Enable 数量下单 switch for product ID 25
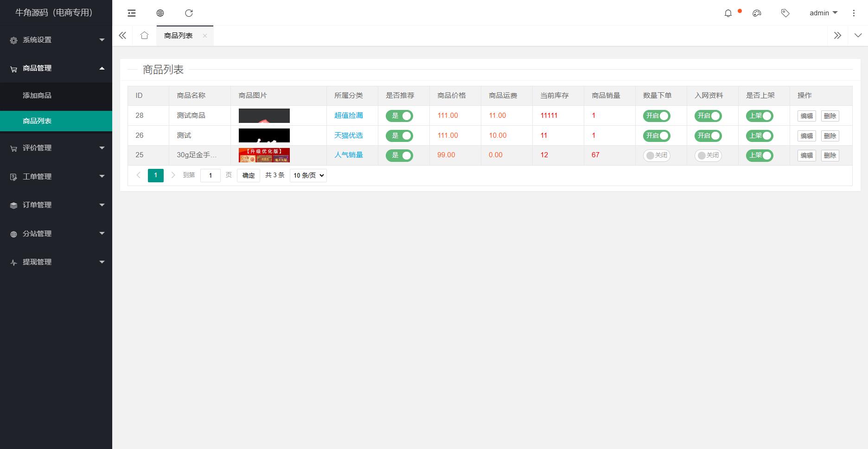The image size is (868, 449). [x=657, y=155]
